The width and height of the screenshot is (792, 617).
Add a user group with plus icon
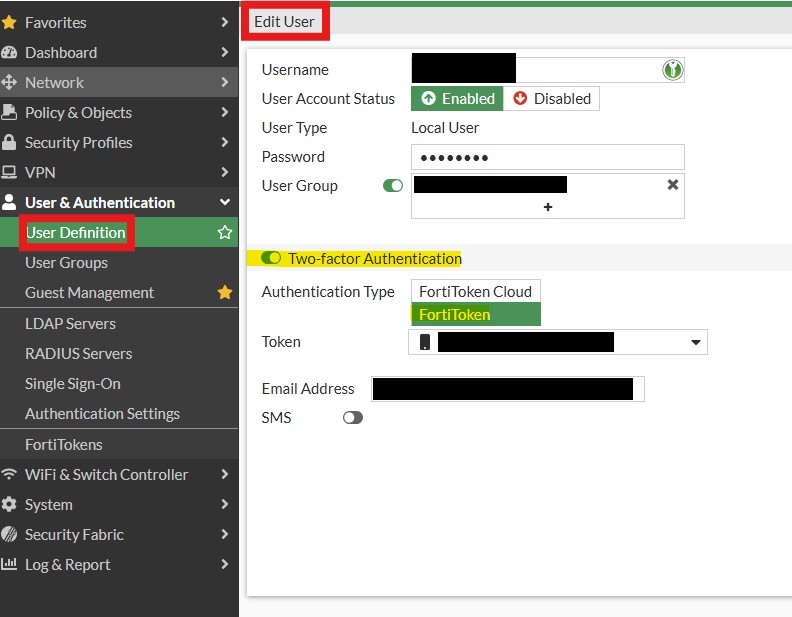pos(548,207)
